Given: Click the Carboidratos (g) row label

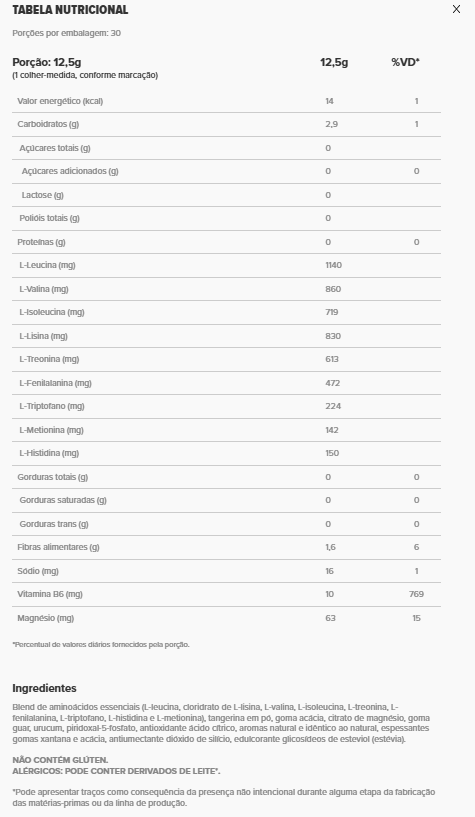Looking at the screenshot, I should click(x=48, y=124).
